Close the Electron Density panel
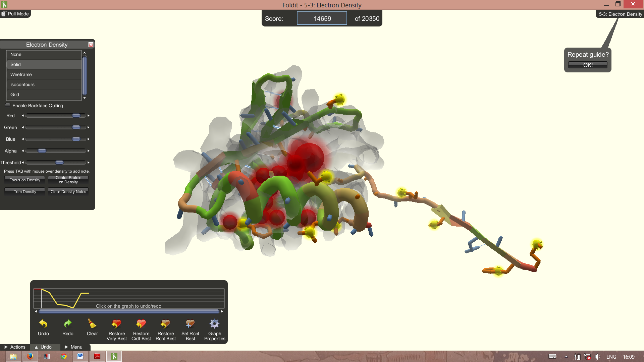The height and width of the screenshot is (362, 644). tap(91, 45)
